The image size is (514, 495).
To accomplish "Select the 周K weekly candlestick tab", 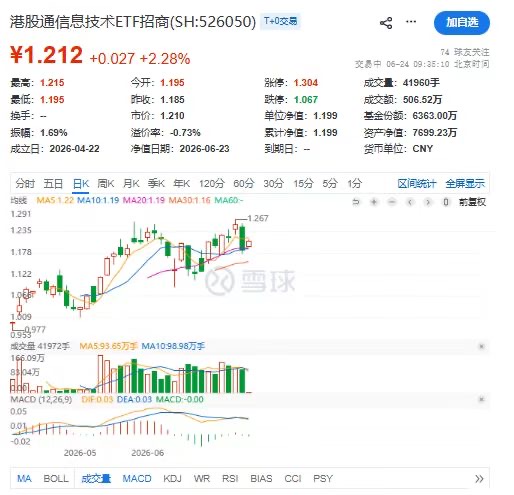I will (x=106, y=183).
